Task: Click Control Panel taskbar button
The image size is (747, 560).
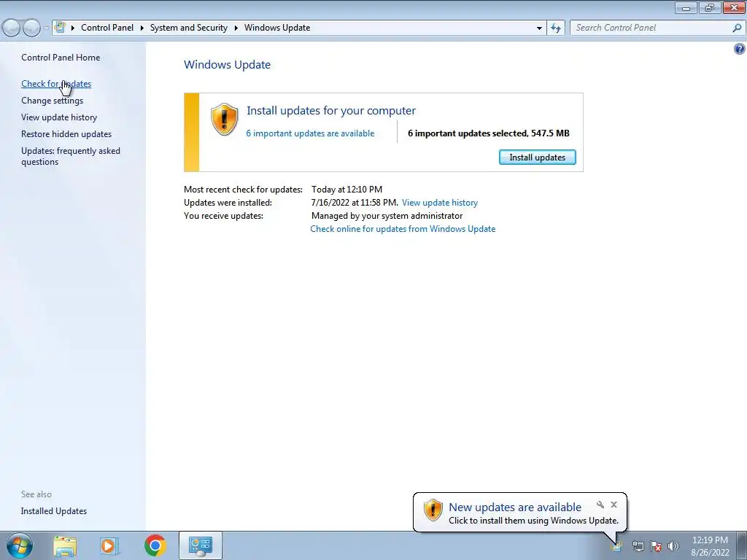Action: pos(201,546)
